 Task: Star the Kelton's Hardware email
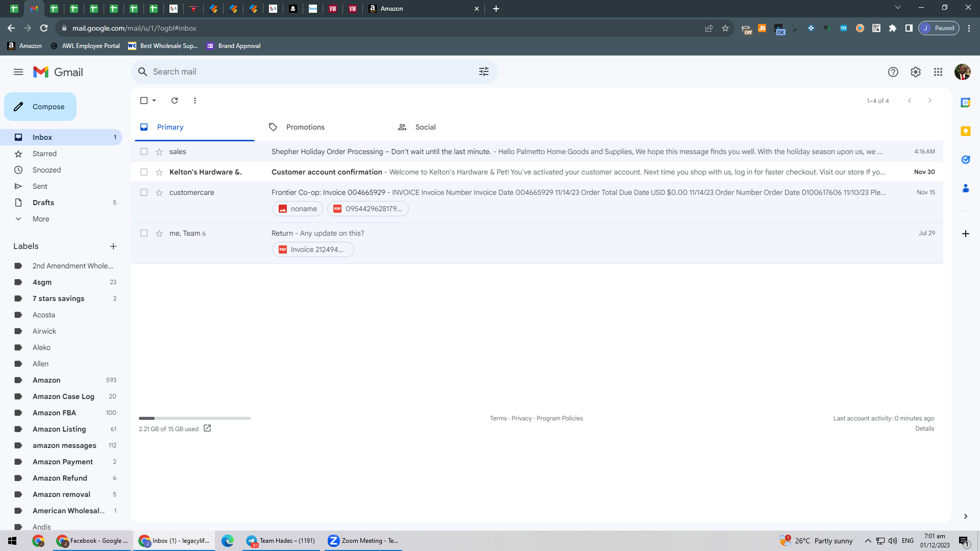(159, 172)
